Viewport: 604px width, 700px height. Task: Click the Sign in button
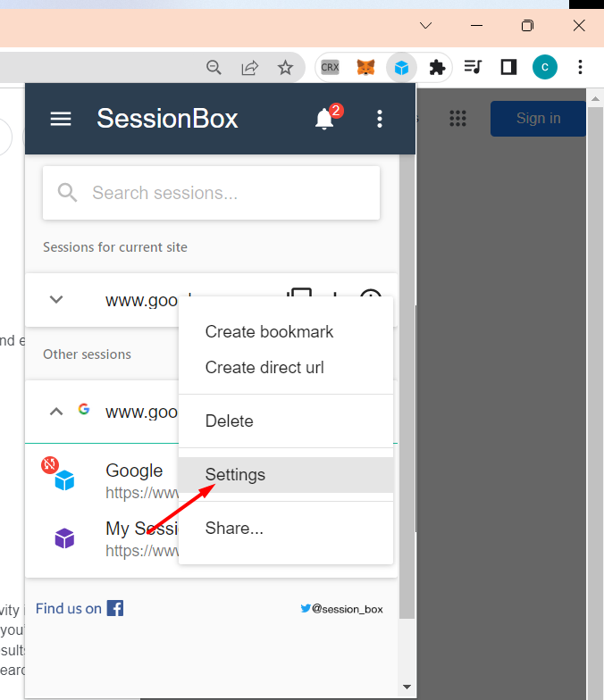tap(538, 118)
